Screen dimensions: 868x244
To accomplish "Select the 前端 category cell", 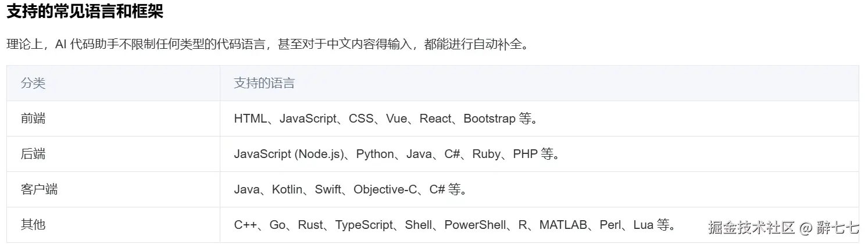I will point(33,119).
